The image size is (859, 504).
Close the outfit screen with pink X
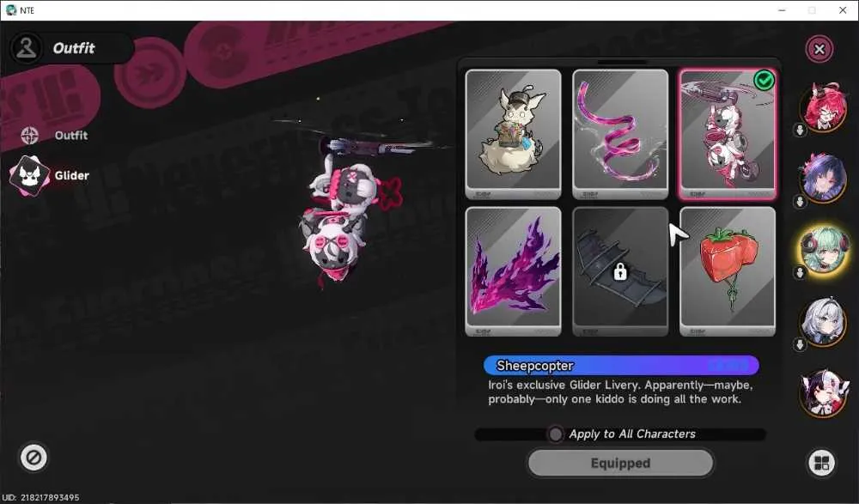pos(819,49)
